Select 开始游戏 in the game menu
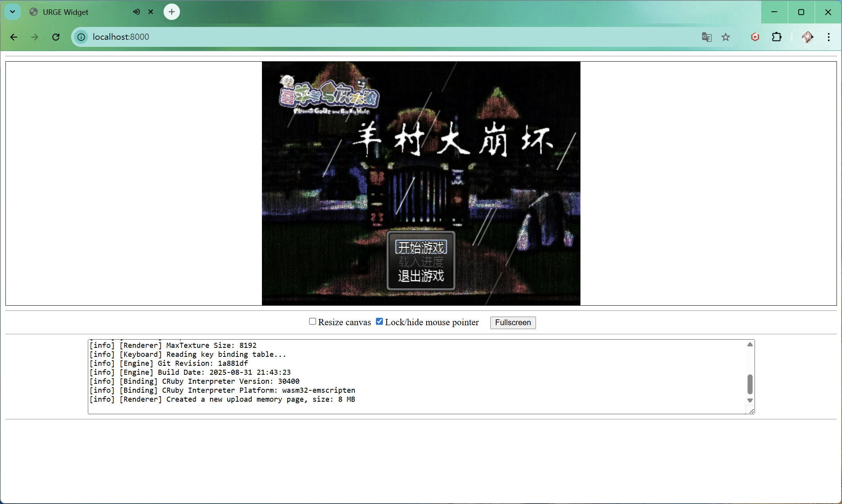The width and height of the screenshot is (842, 504). coord(421,248)
